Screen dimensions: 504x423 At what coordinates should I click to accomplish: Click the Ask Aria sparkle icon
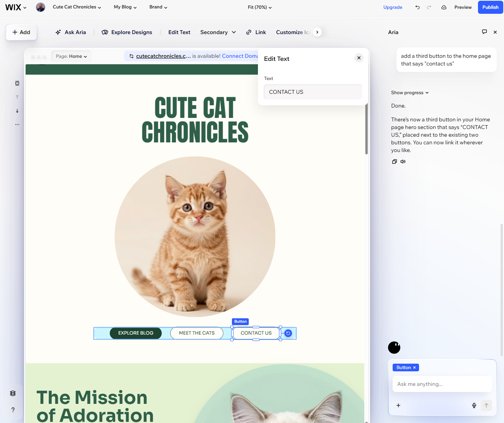pos(58,32)
